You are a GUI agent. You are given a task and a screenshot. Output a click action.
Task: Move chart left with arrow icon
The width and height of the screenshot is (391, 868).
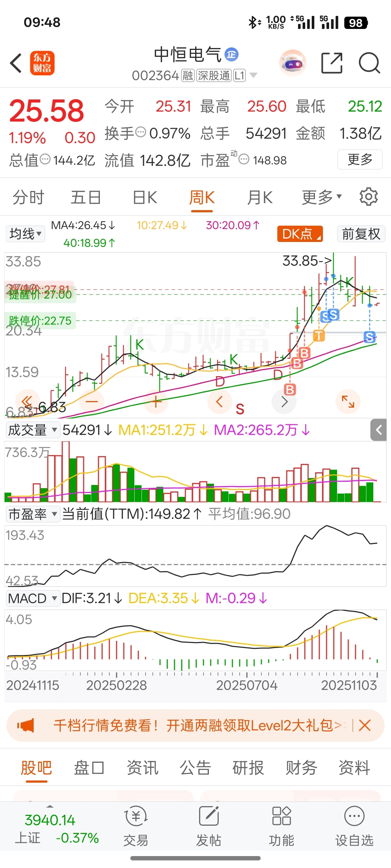(220, 401)
